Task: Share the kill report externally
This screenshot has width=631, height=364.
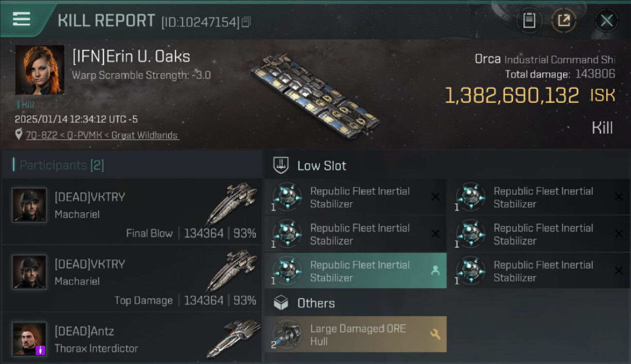Action: 564,20
